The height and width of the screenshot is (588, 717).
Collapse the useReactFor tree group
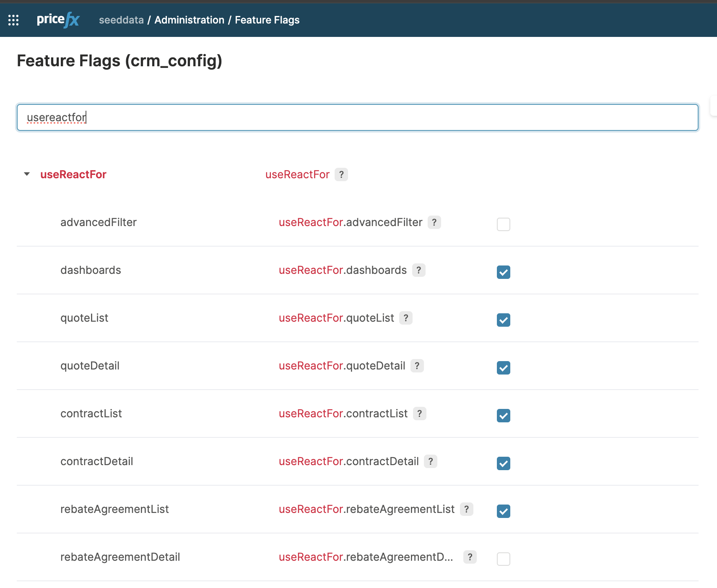(x=27, y=174)
